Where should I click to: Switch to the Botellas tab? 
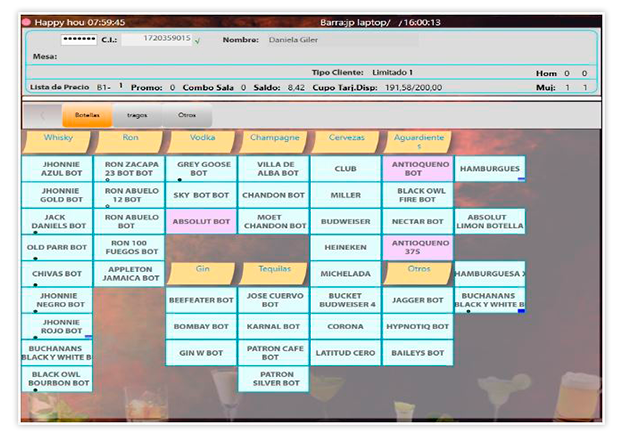[87, 115]
